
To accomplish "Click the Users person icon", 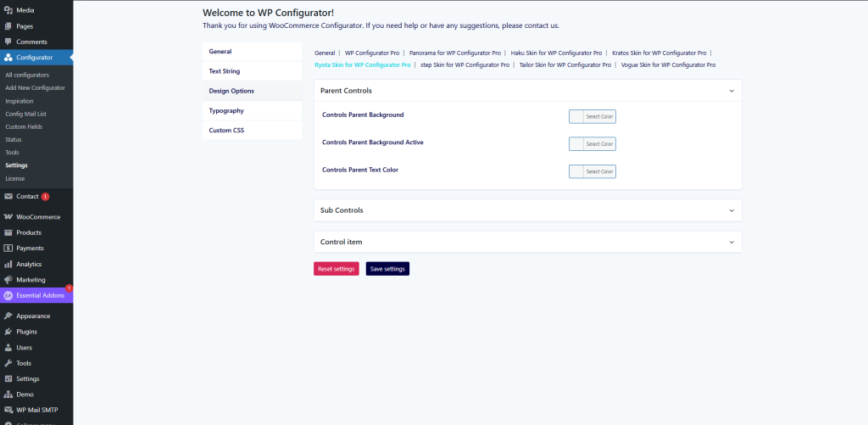I will 8,348.
